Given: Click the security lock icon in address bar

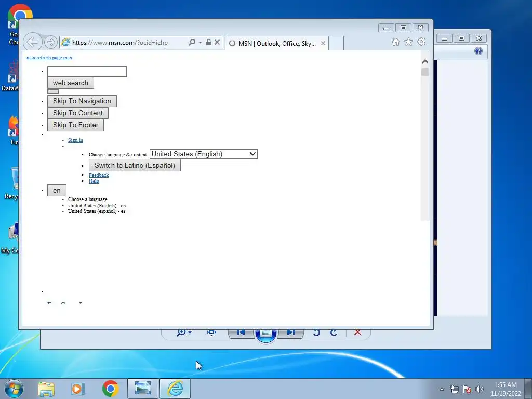Looking at the screenshot, I should point(209,42).
